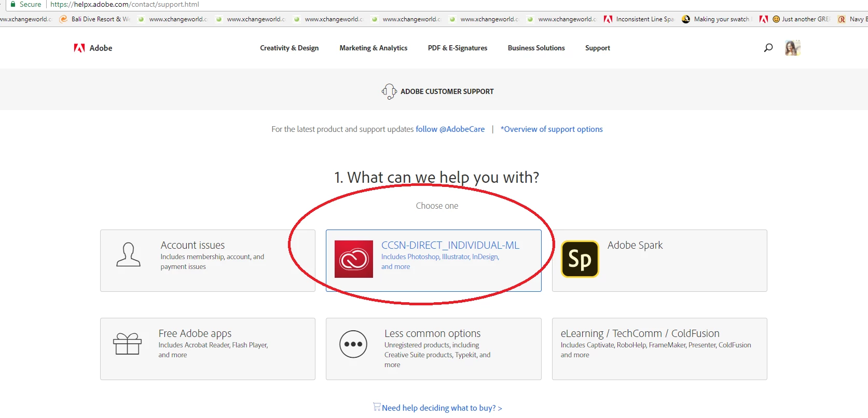
Task: Select the Account issues title
Action: click(x=192, y=245)
